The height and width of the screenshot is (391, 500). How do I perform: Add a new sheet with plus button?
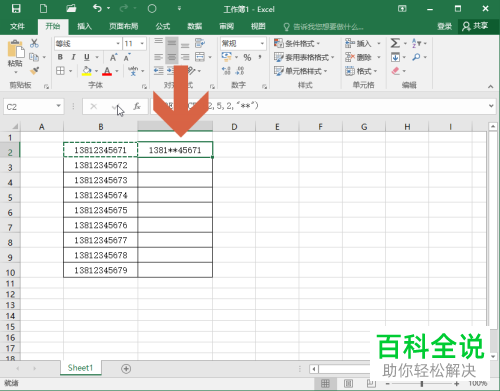126,369
